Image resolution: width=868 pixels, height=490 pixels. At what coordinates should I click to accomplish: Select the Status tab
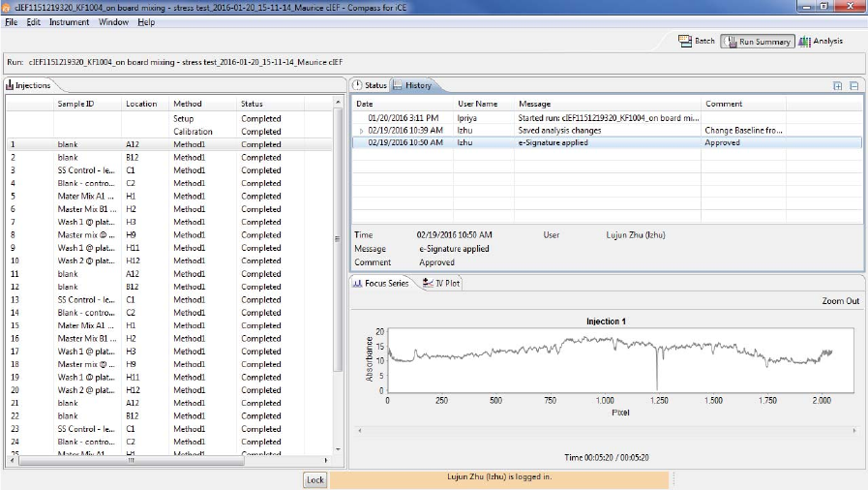click(x=369, y=85)
